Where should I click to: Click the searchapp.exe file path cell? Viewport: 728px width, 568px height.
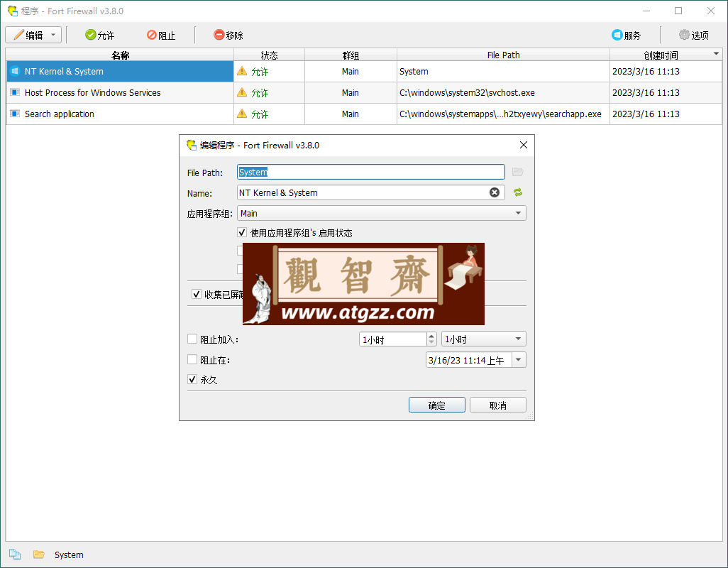[x=503, y=114]
